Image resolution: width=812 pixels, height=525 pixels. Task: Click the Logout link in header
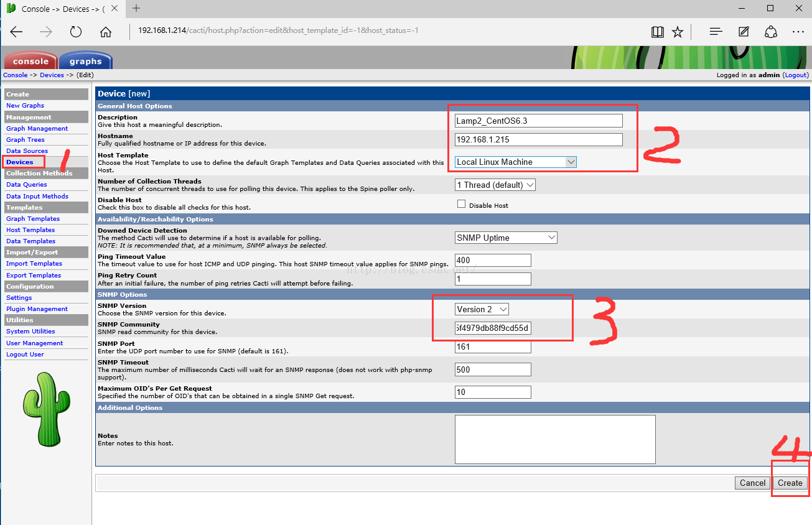pos(796,75)
